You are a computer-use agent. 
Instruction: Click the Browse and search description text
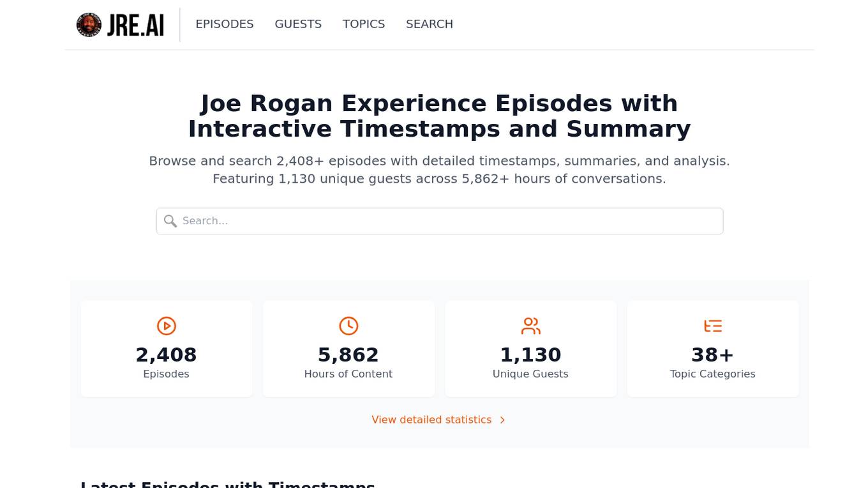coord(440,169)
